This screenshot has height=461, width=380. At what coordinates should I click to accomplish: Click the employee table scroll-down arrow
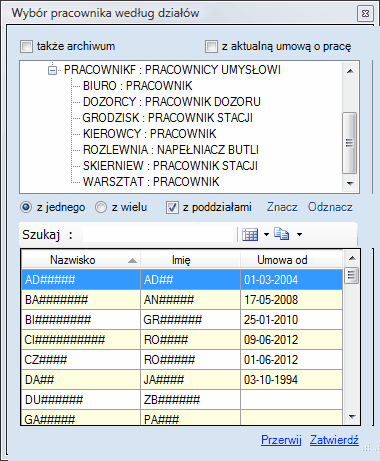(352, 417)
